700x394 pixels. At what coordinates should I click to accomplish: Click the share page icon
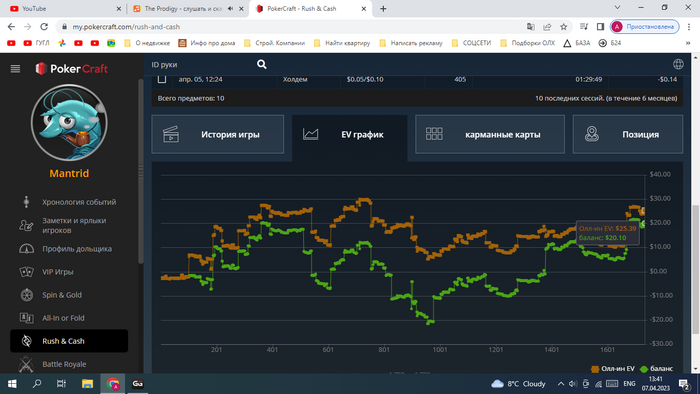[547, 27]
